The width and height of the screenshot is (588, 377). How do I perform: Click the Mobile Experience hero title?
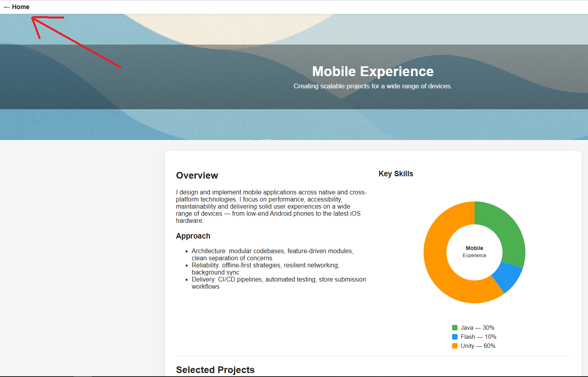click(x=373, y=71)
